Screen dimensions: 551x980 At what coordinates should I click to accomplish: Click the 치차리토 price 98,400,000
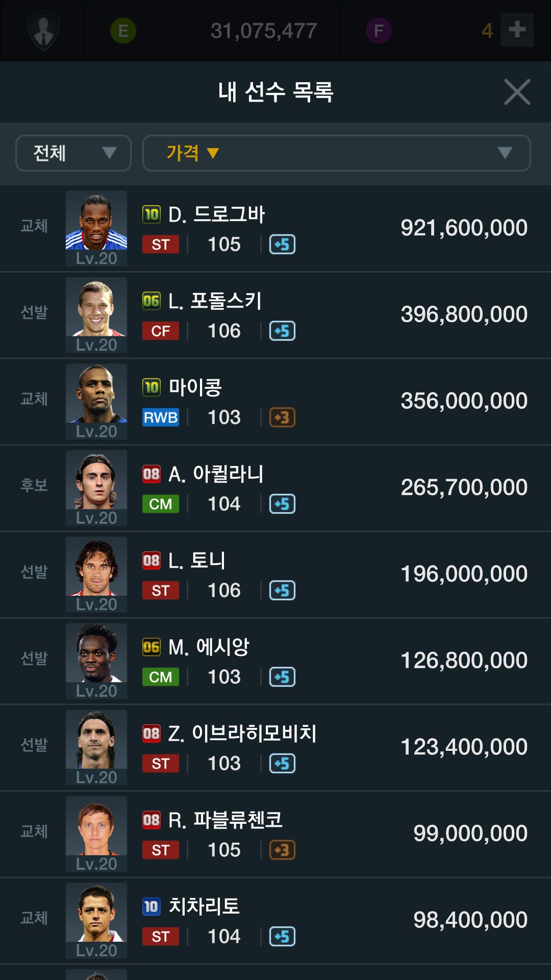(x=470, y=920)
